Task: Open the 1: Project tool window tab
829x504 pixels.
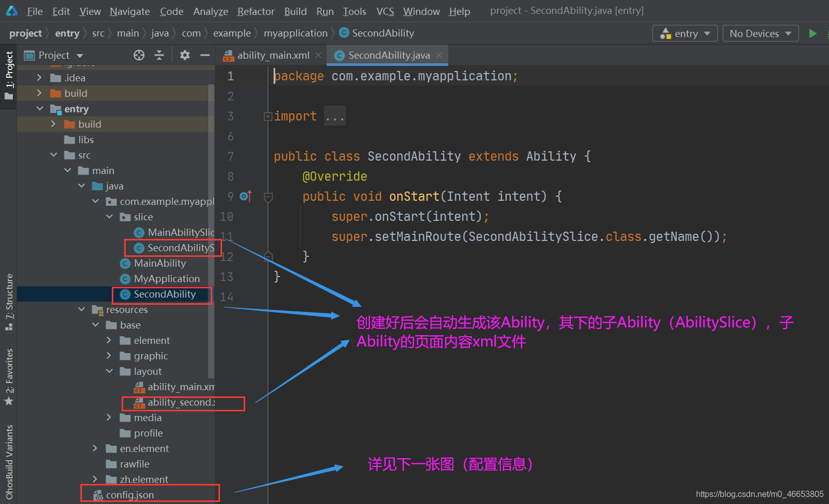Action: pos(9,76)
